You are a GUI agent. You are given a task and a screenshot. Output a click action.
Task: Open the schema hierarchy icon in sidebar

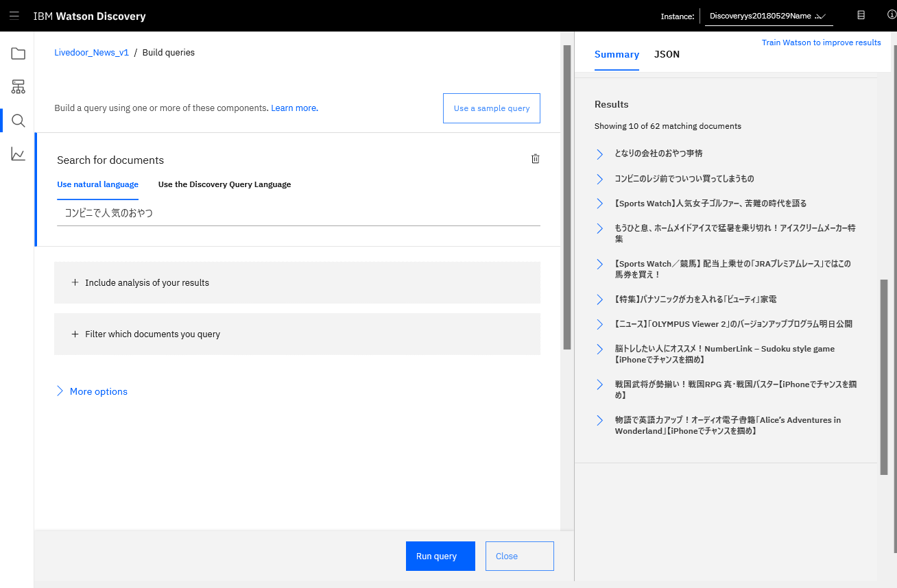(18, 87)
